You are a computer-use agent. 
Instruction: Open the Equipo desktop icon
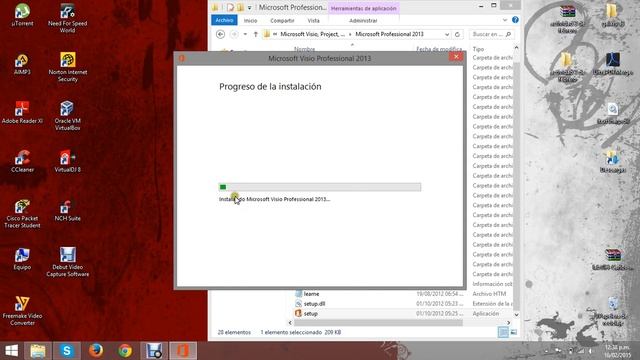(x=22, y=259)
